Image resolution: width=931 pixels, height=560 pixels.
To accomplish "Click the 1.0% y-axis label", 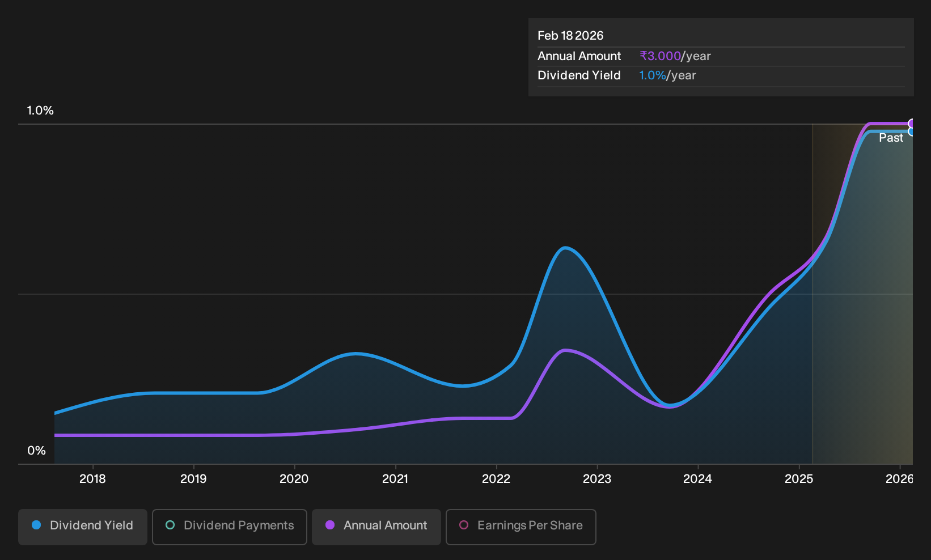I will 40,111.
